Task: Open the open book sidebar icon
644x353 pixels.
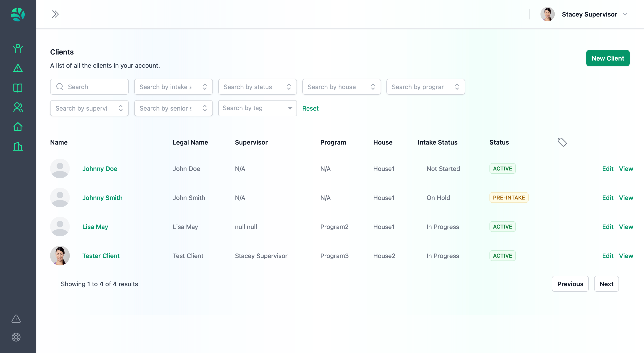Action: (x=18, y=88)
